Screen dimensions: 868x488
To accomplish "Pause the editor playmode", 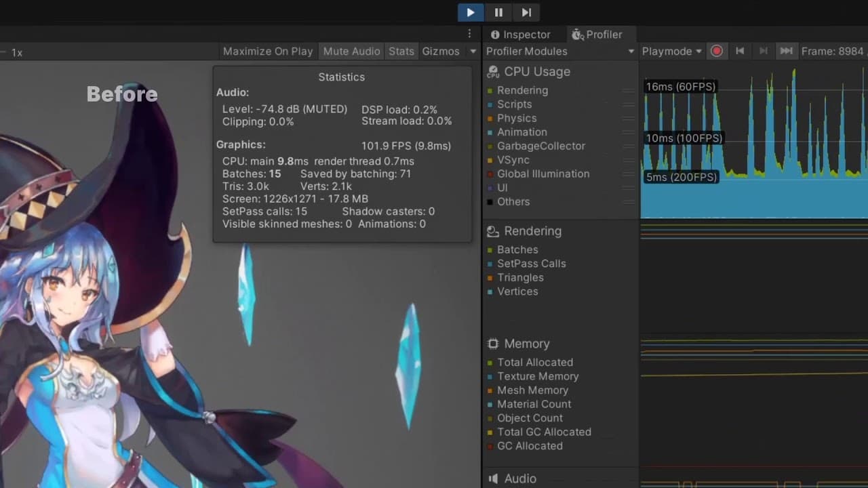I will (x=498, y=12).
